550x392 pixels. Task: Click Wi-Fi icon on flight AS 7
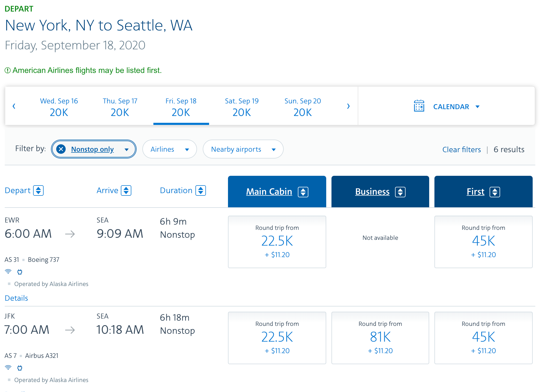pos(8,367)
